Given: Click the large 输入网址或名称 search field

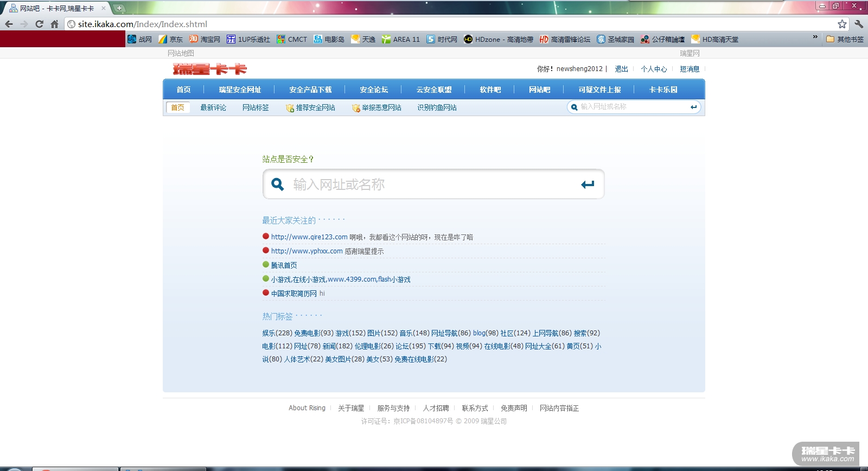Looking at the screenshot, I should click(432, 184).
